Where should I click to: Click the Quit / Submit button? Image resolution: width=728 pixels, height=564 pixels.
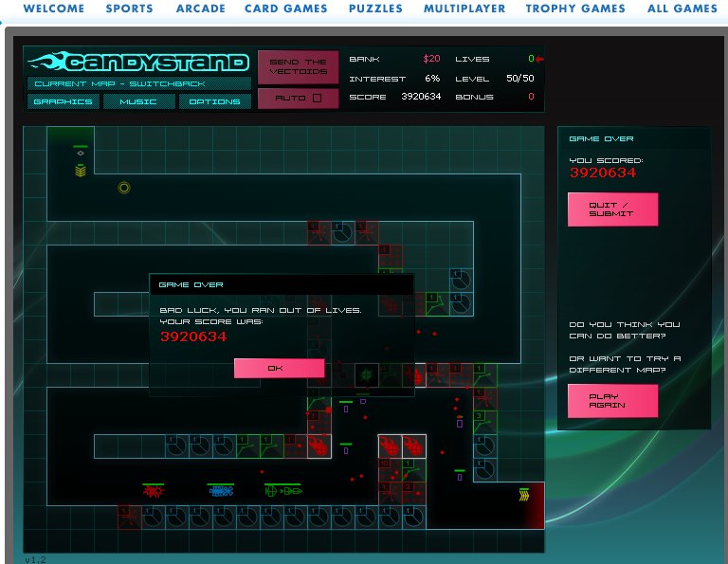pyautogui.click(x=612, y=209)
